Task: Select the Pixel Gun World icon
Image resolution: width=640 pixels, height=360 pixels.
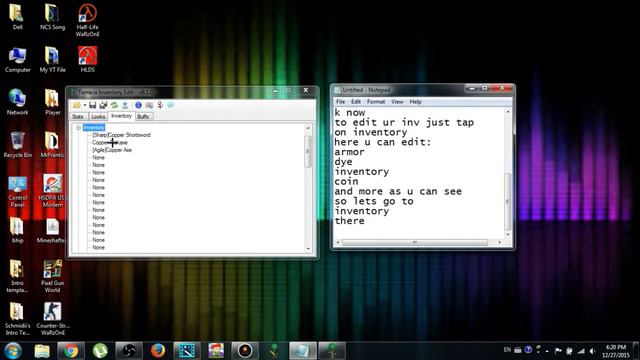Action: click(52, 277)
